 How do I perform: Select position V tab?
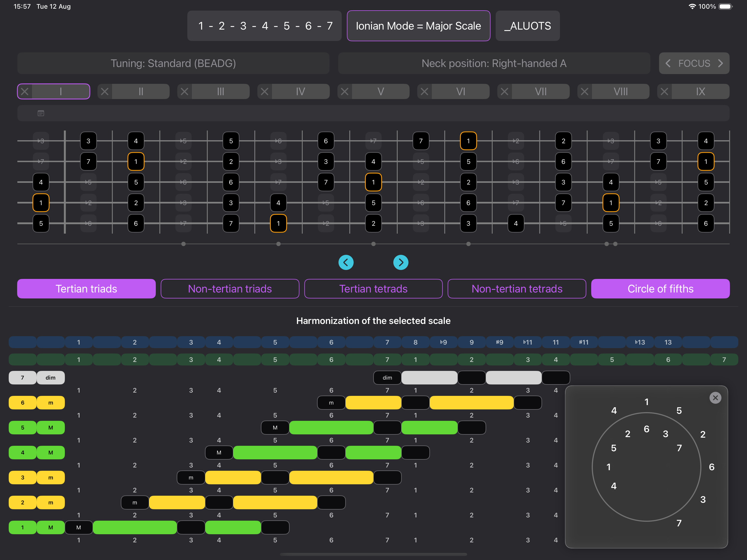coord(381,91)
